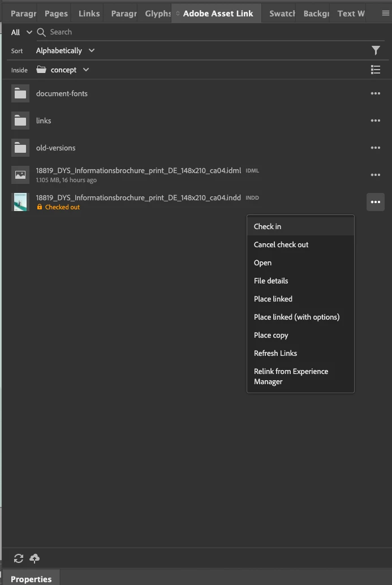The height and width of the screenshot is (585, 392).
Task: Click the cloud upload icon
Action: click(x=35, y=558)
